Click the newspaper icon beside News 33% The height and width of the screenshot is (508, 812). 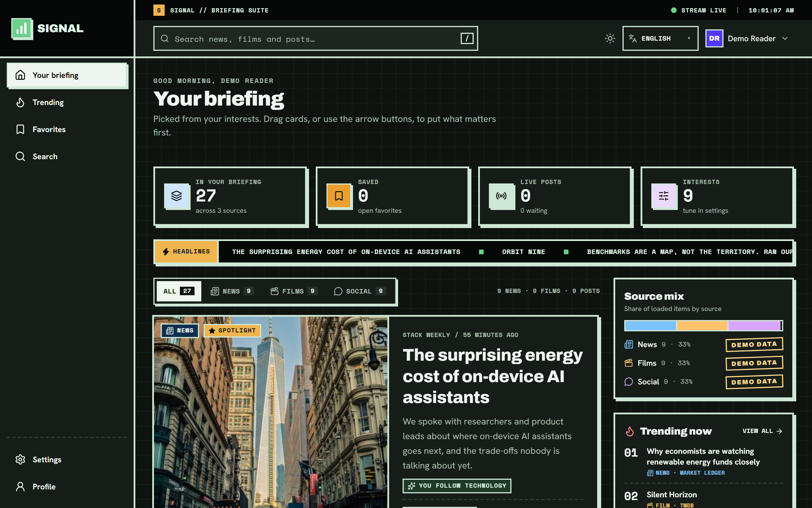click(x=628, y=345)
